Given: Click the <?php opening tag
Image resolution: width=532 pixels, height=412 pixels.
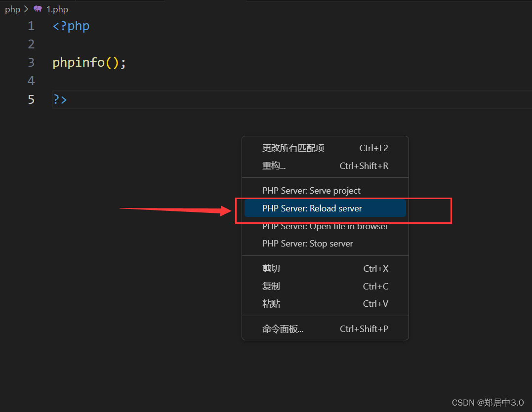Looking at the screenshot, I should [71, 26].
